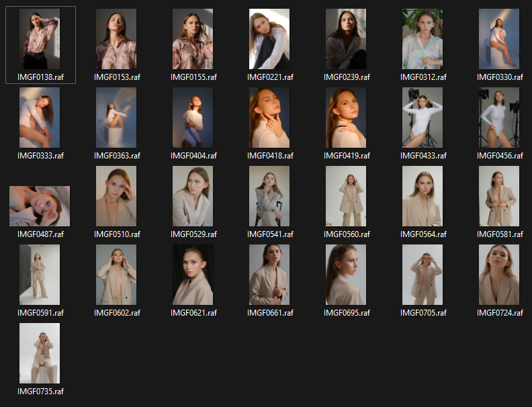The width and height of the screenshot is (532, 407).
Task: Click the file name IMGF0705.raf
Action: pyautogui.click(x=423, y=313)
